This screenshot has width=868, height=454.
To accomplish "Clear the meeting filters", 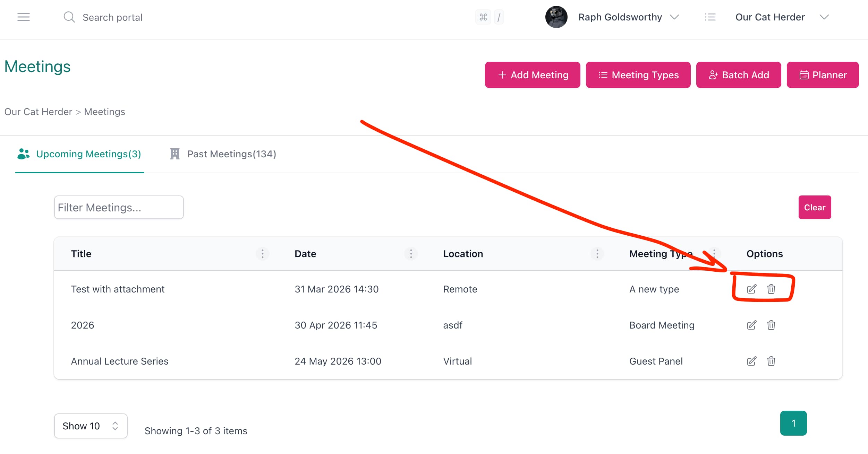I will coord(815,207).
